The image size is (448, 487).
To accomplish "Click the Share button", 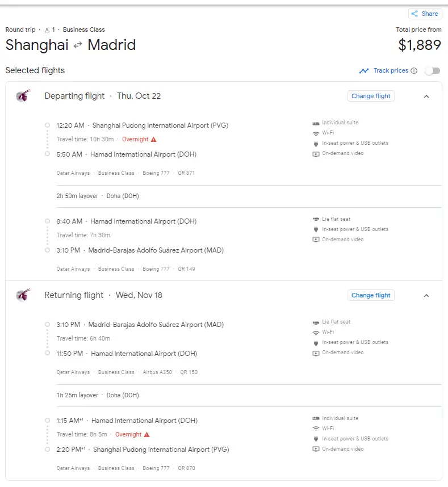I will point(425,14).
